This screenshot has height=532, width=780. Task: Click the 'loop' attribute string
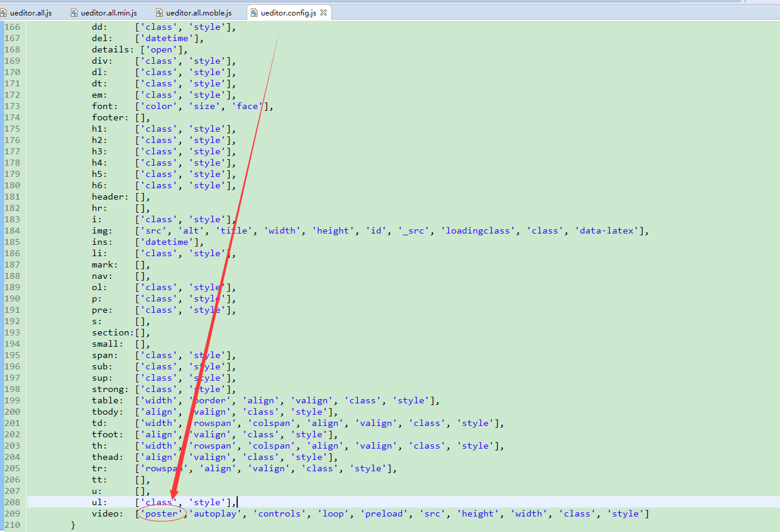point(334,514)
